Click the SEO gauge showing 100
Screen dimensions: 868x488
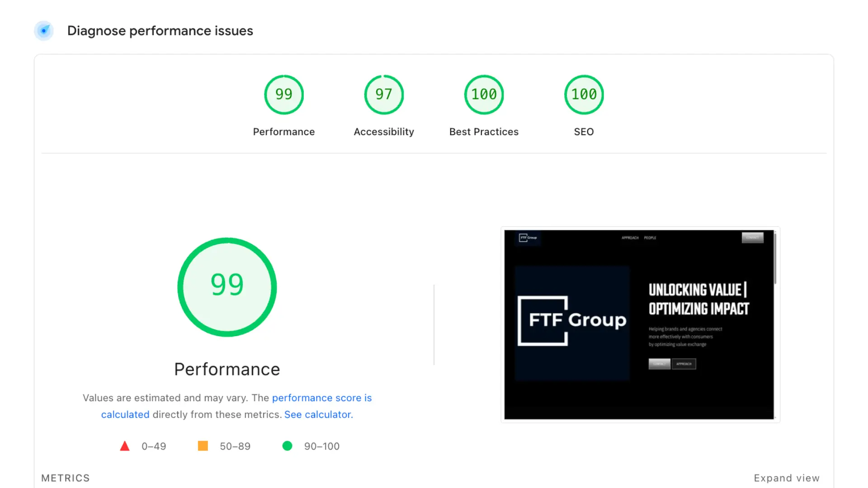point(584,94)
